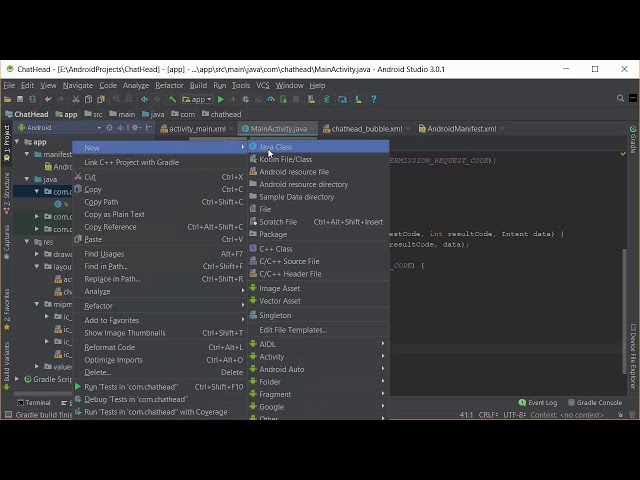
Task: Click the Make Project hammer icon
Action: pyautogui.click(x=172, y=99)
